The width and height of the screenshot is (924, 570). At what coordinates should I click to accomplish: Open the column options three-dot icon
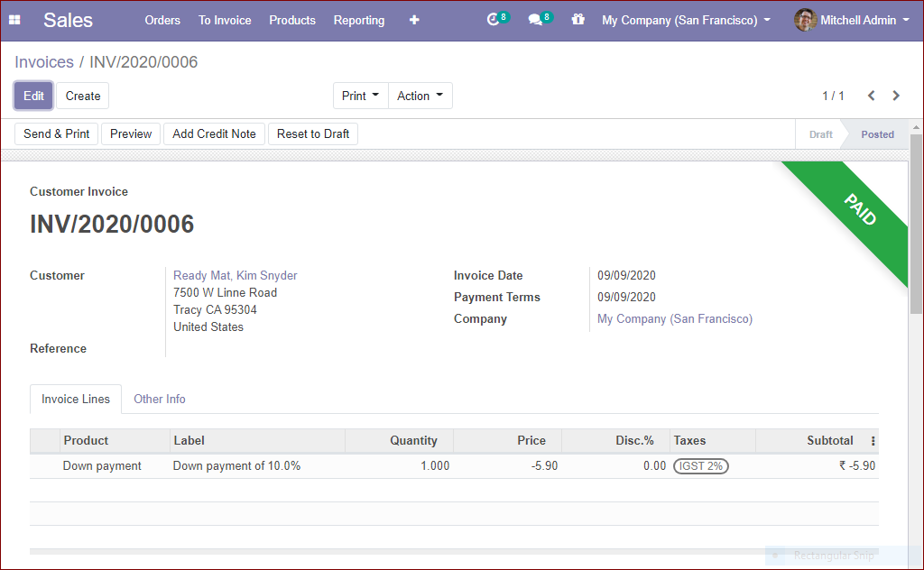(873, 441)
